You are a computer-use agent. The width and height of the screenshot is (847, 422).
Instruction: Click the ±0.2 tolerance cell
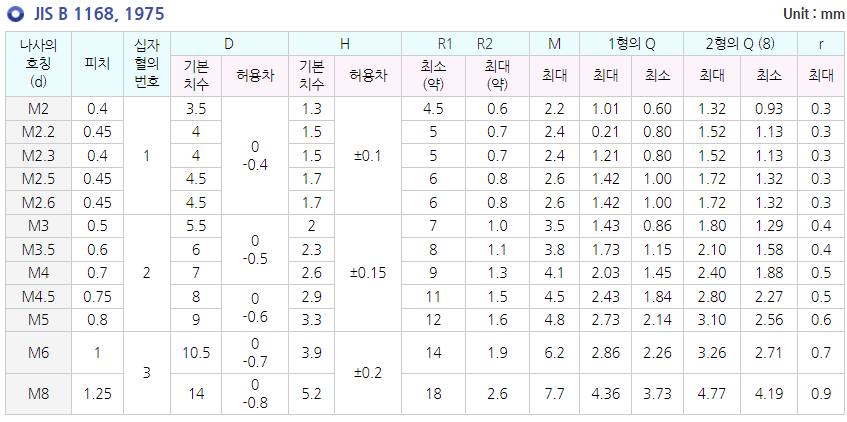[368, 372]
